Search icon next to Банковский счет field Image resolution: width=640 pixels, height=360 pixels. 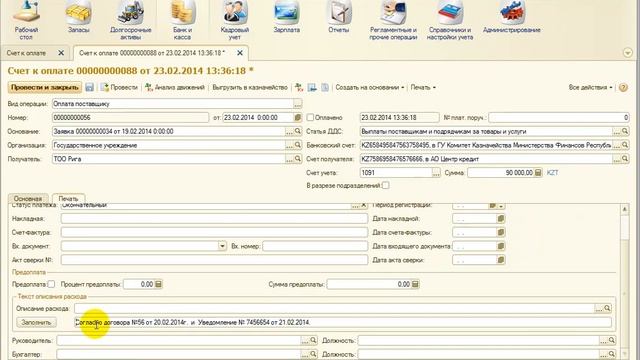pos(625,145)
